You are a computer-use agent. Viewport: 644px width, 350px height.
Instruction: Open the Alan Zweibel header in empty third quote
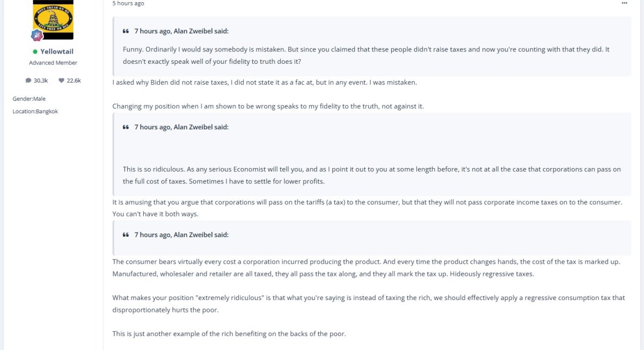[181, 235]
